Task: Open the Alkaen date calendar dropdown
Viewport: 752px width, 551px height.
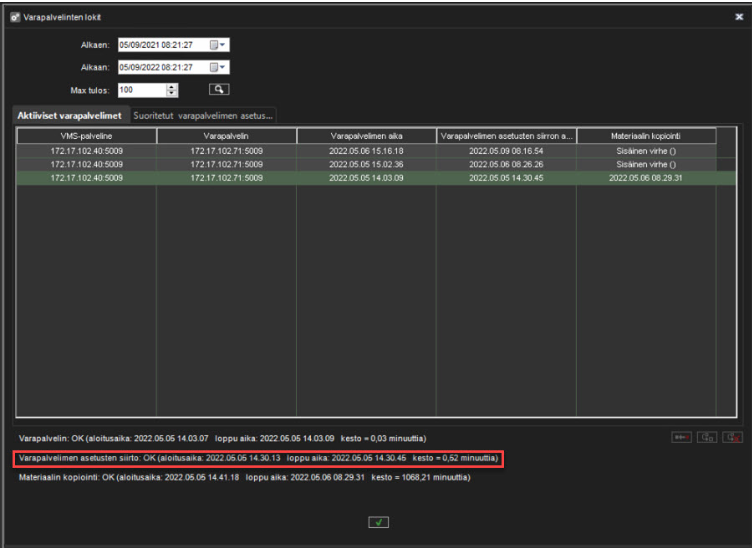Action: [218, 45]
